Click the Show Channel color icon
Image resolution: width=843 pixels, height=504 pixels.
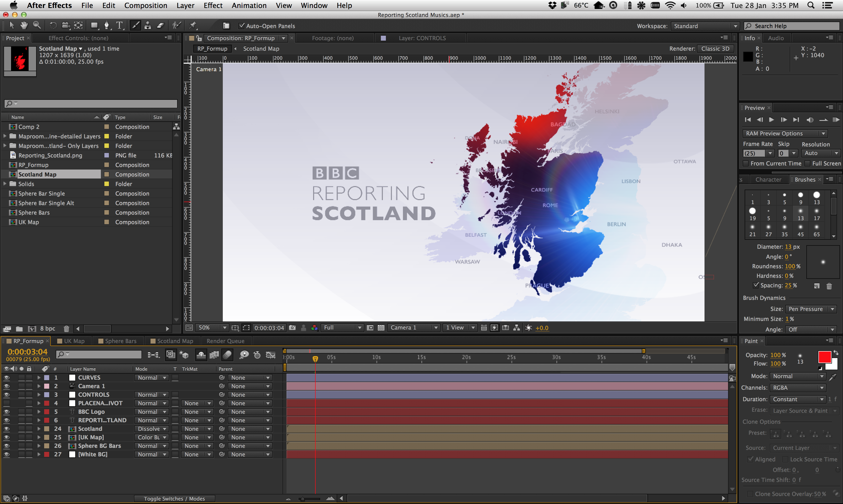tap(315, 328)
